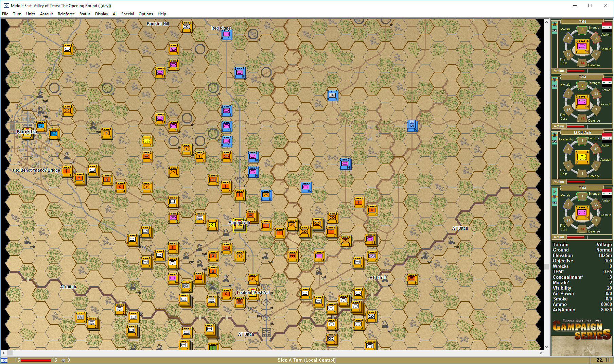Select the tank counter in the bottom T-54 card
Image resolution: width=614 pixels, height=364 pixels.
[x=582, y=213]
